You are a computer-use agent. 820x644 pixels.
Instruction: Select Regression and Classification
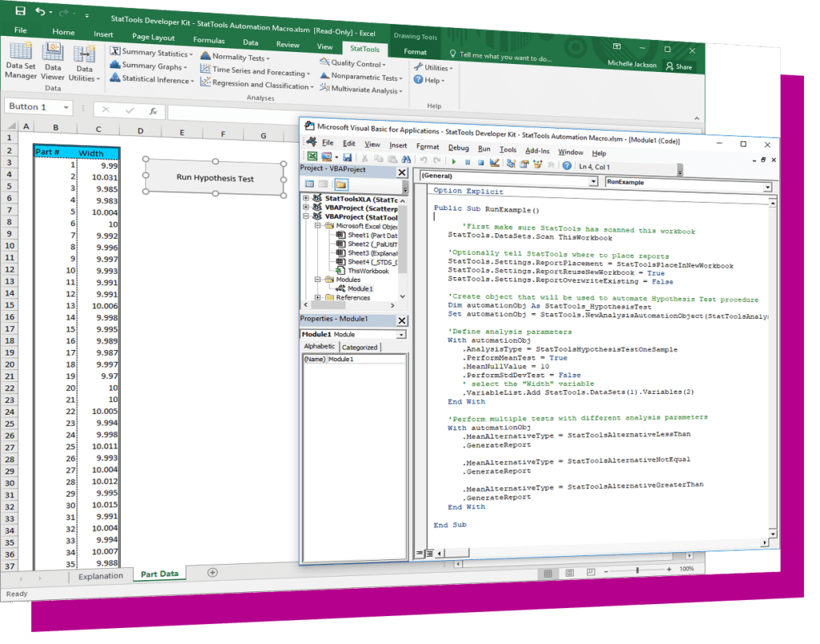coord(256,84)
